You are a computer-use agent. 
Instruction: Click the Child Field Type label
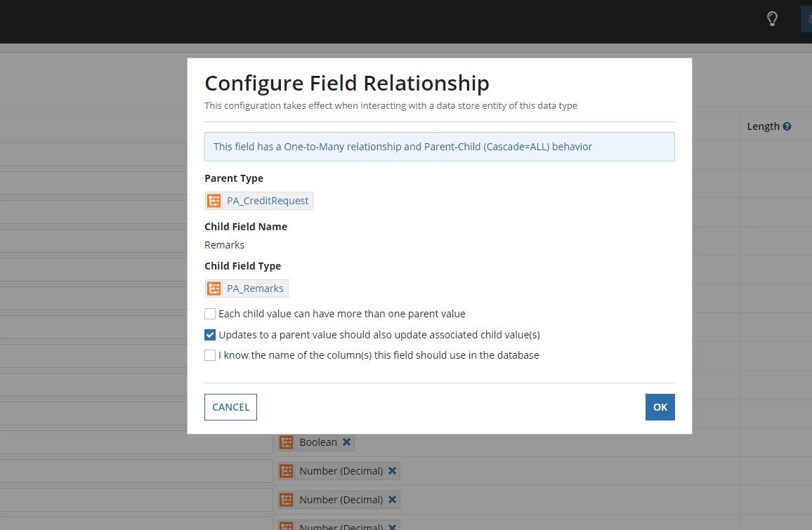pos(242,266)
